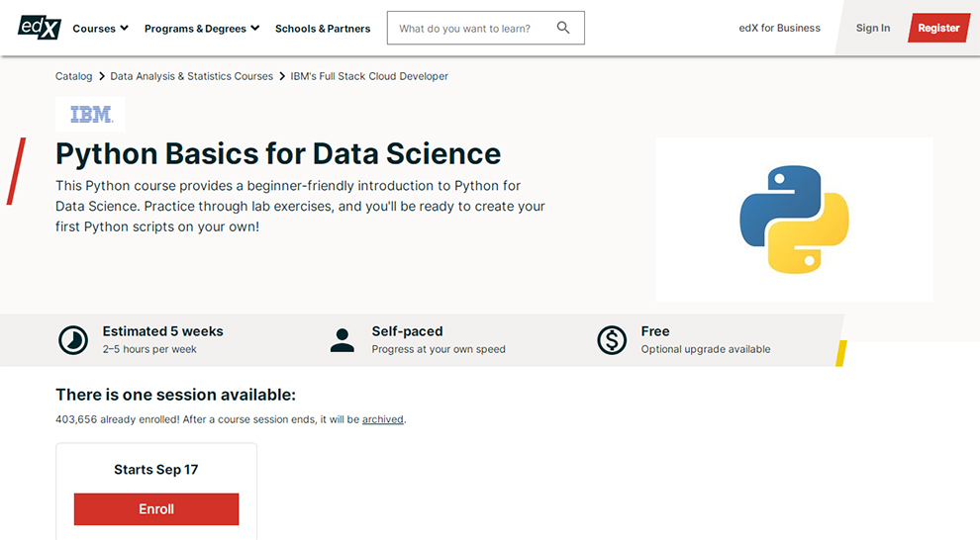Screen dimensions: 980x540
Task: Click the Python logo image
Action: (794, 220)
